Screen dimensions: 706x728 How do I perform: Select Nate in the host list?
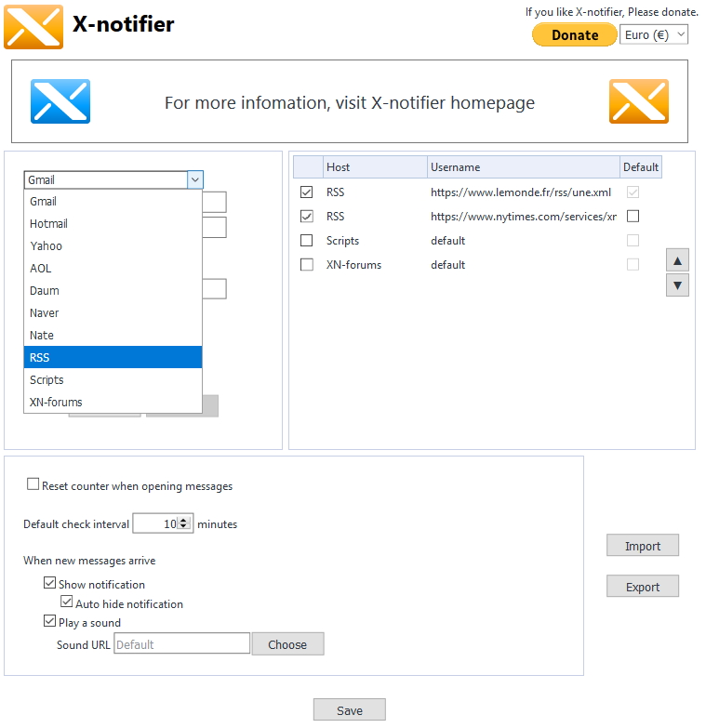pyautogui.click(x=113, y=336)
